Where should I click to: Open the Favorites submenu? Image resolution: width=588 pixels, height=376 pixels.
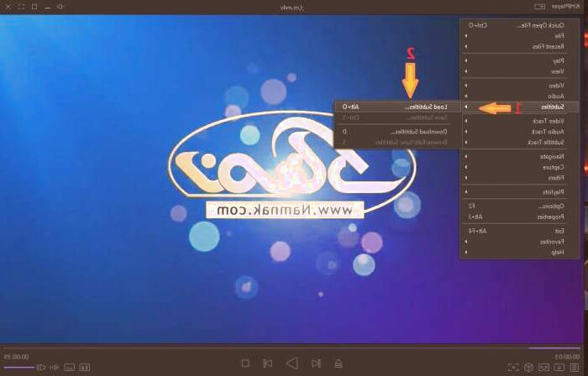[x=519, y=242]
